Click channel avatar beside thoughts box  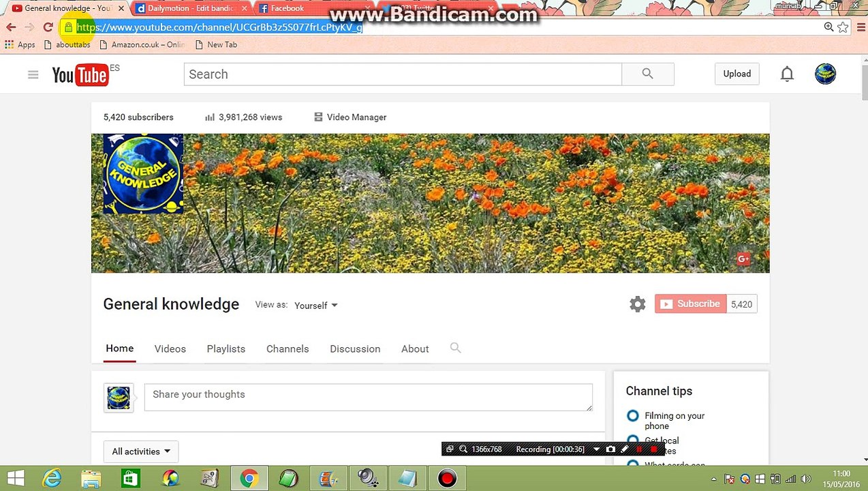(x=118, y=398)
